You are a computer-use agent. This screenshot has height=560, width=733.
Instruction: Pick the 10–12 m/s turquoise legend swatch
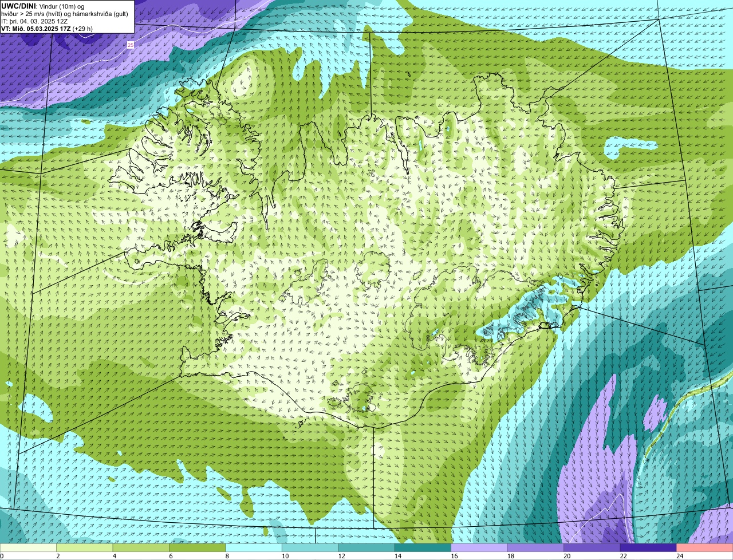pos(310,548)
